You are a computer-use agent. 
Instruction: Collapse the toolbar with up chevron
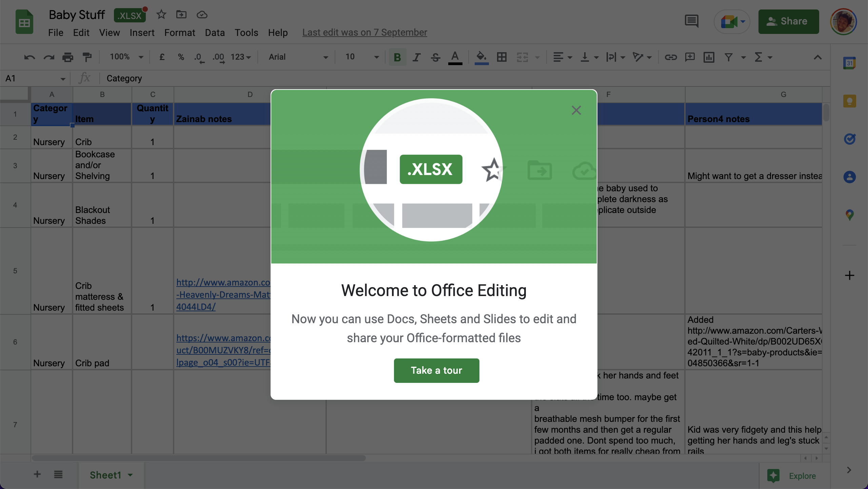pos(817,57)
